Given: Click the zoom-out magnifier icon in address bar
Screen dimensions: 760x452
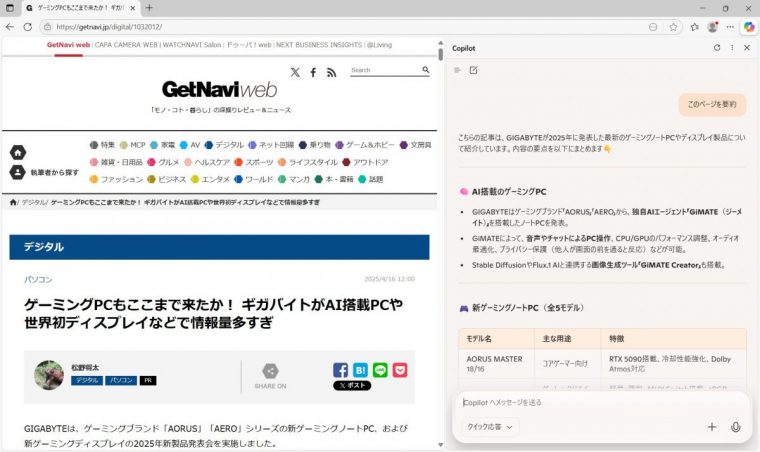Looking at the screenshot, I should (x=653, y=27).
